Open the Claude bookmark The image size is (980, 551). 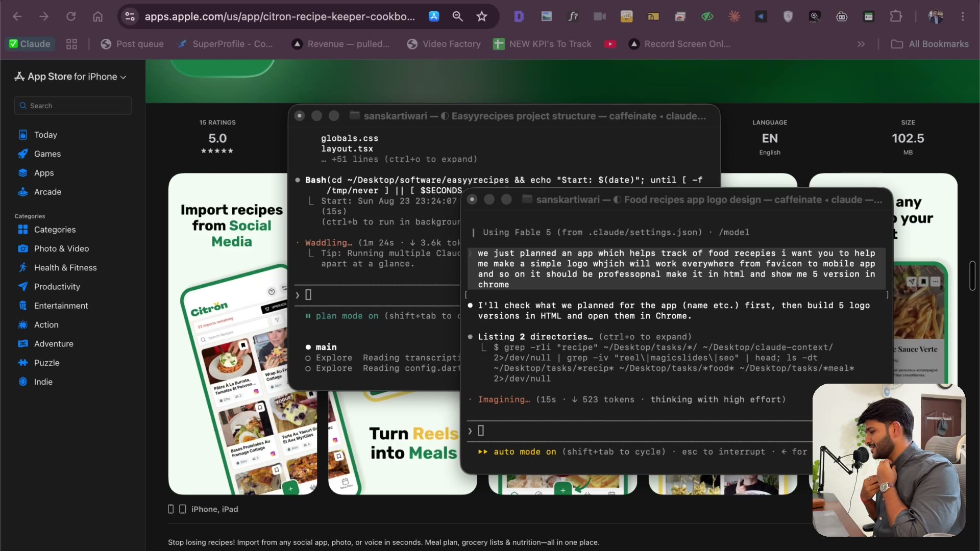[30, 44]
